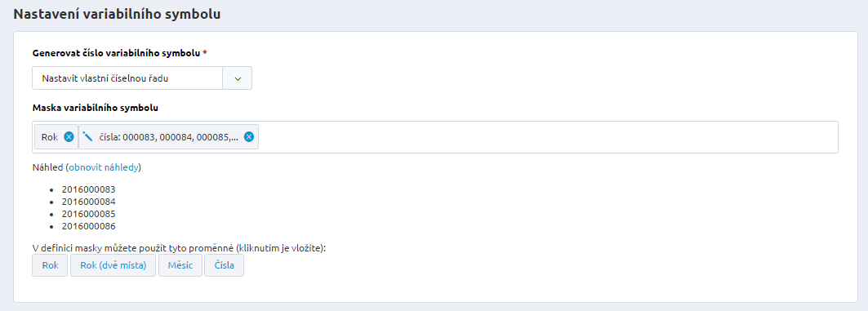Open the Nastavit vlastní číselnou řadu combo box
This screenshot has width=868, height=311.
point(142,78)
